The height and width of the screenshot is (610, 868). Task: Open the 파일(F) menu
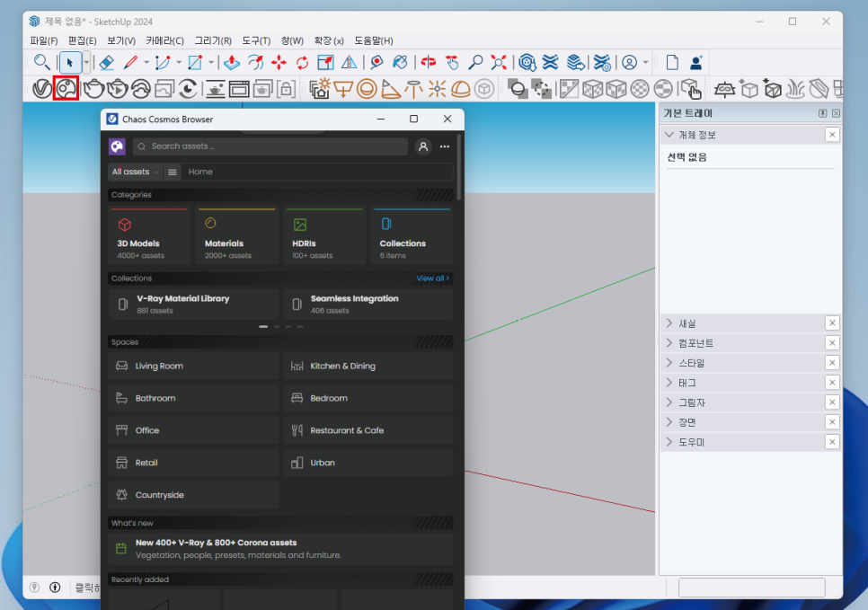[44, 41]
